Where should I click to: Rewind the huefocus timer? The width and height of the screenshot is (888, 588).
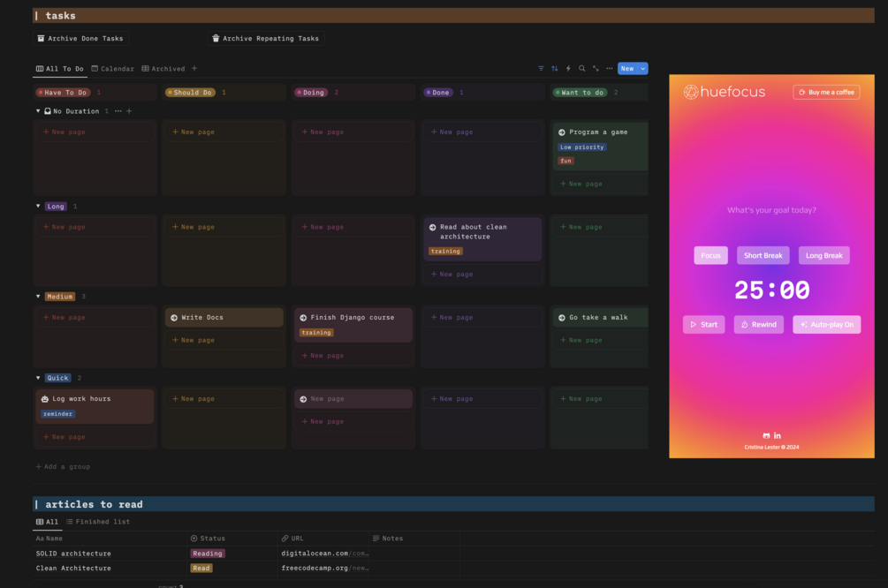(758, 324)
